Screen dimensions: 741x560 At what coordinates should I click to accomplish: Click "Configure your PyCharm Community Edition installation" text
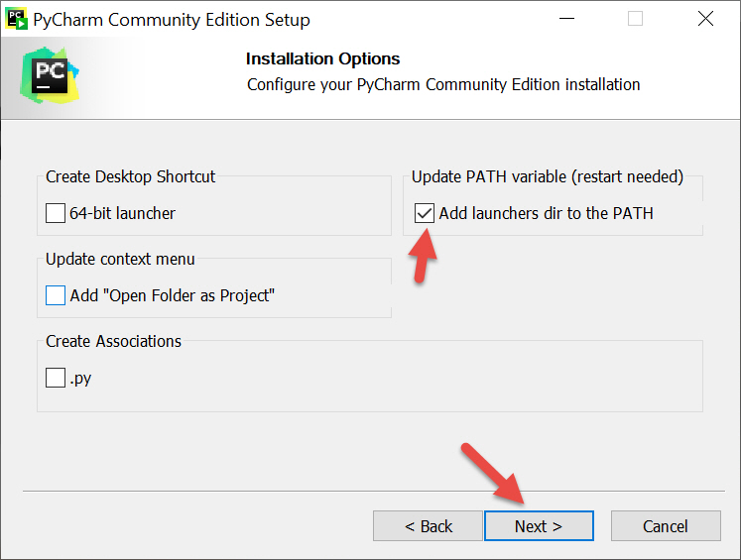pos(443,85)
